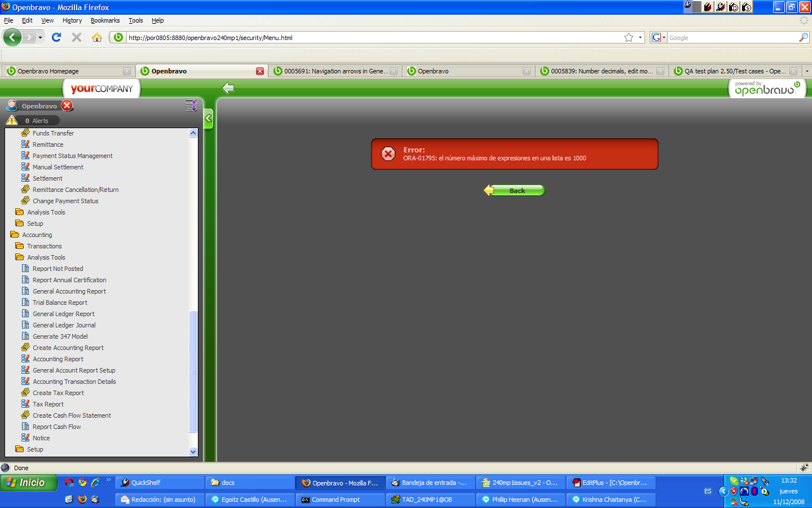The width and height of the screenshot is (812, 508).
Task: Click the stop loading icon
Action: (77, 37)
